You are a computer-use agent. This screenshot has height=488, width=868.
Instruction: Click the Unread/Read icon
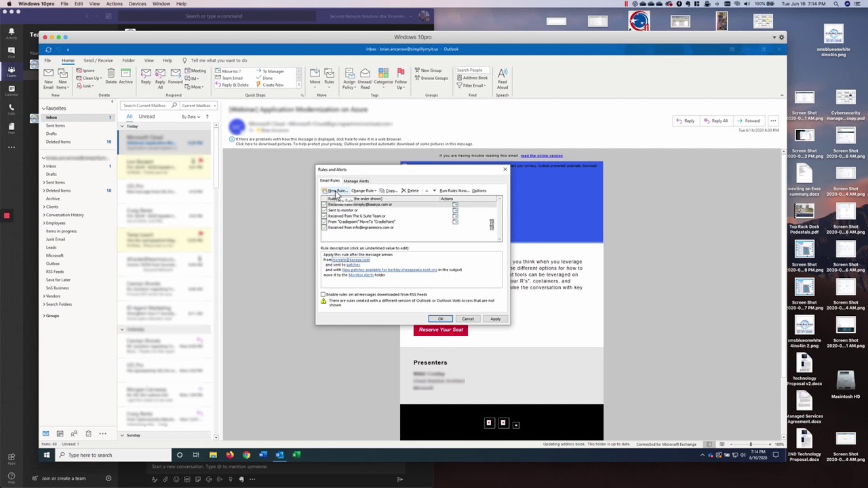(x=365, y=79)
